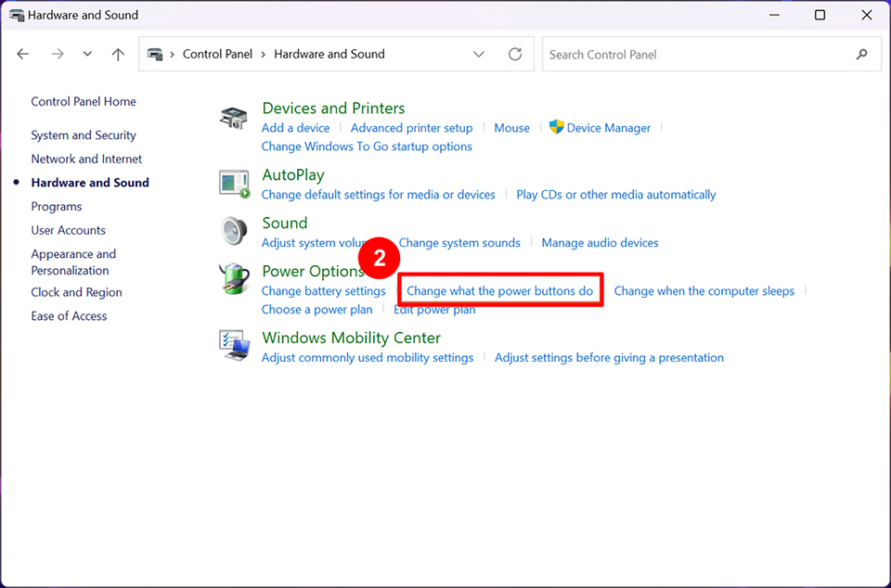Click Play CDs or other media automatically
This screenshot has width=891, height=588.
click(616, 195)
